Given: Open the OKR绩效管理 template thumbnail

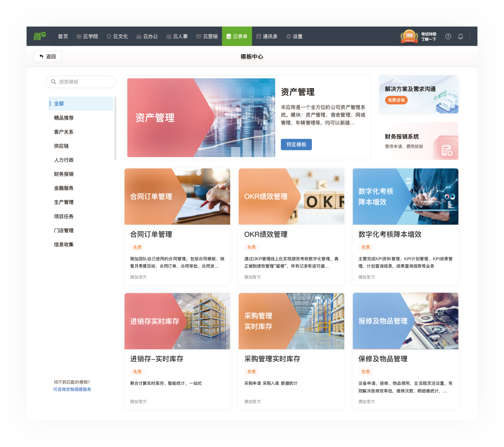Looking at the screenshot, I should (x=291, y=197).
